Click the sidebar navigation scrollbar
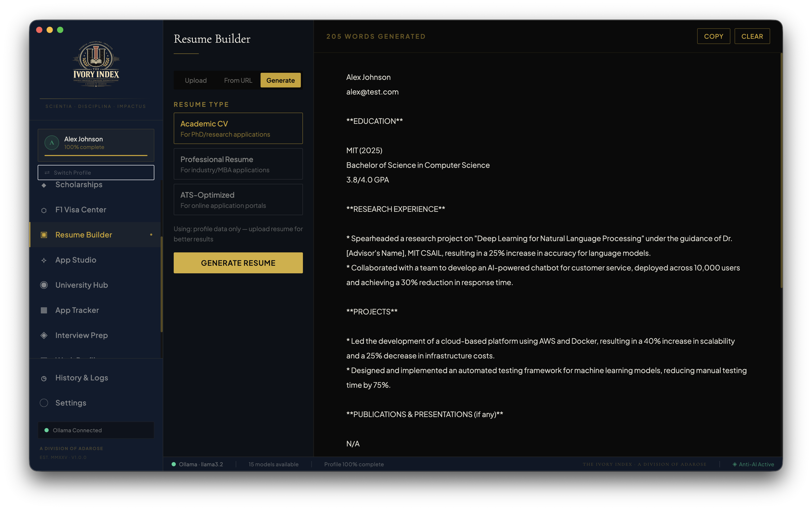This screenshot has height=510, width=812. point(162,284)
